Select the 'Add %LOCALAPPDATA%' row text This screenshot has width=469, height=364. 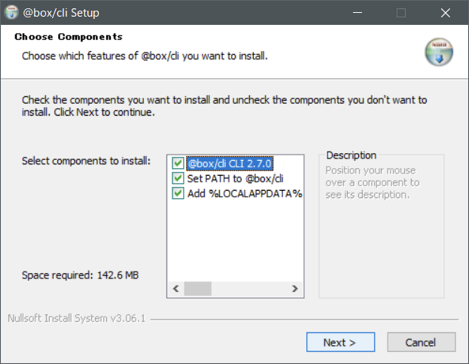pyautogui.click(x=245, y=193)
